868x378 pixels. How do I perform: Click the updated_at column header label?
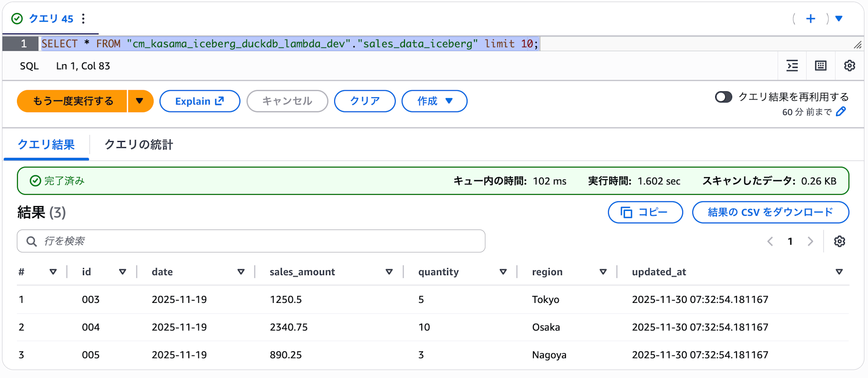[x=659, y=272]
